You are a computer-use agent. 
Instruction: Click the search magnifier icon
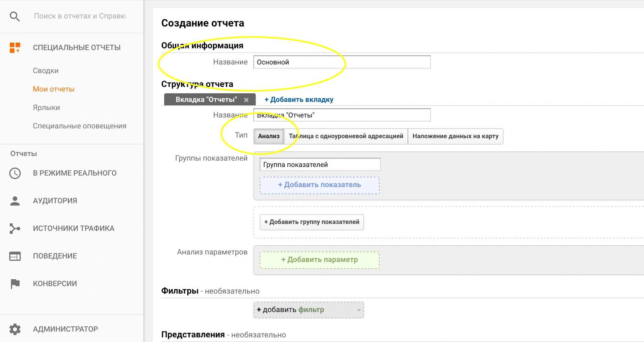(15, 16)
